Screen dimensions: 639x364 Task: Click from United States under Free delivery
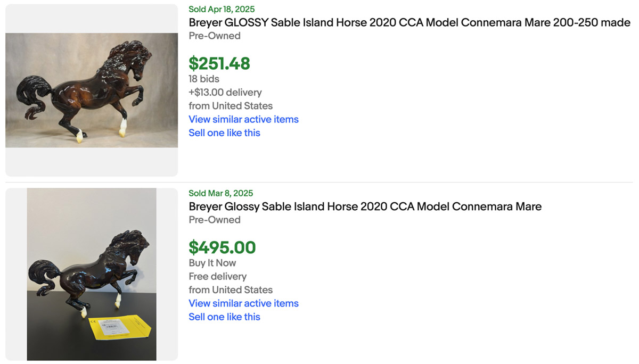click(230, 290)
